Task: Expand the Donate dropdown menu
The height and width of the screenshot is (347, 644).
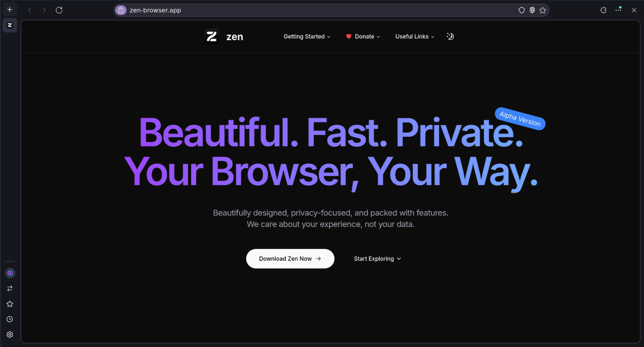Action: click(x=367, y=36)
